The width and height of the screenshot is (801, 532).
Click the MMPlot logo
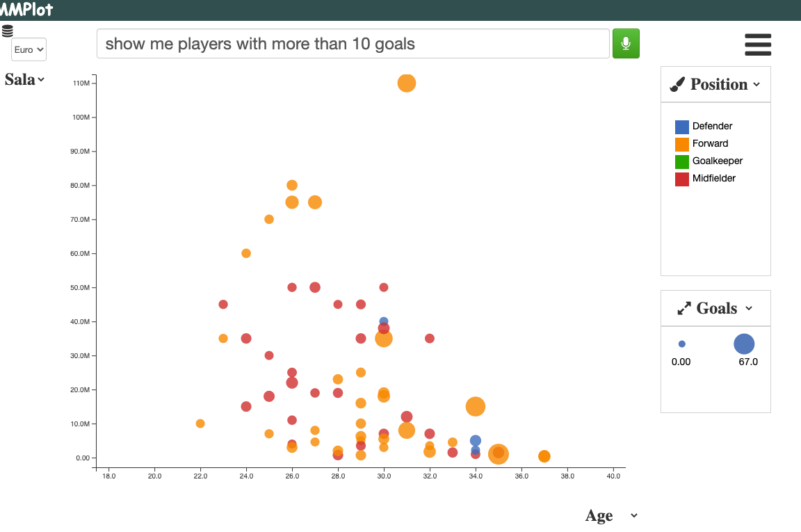[x=26, y=8]
